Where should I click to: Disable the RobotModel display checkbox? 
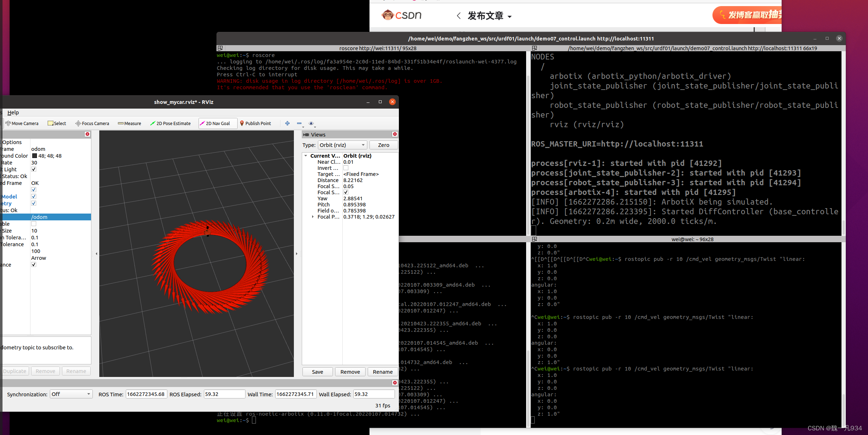[x=34, y=196]
